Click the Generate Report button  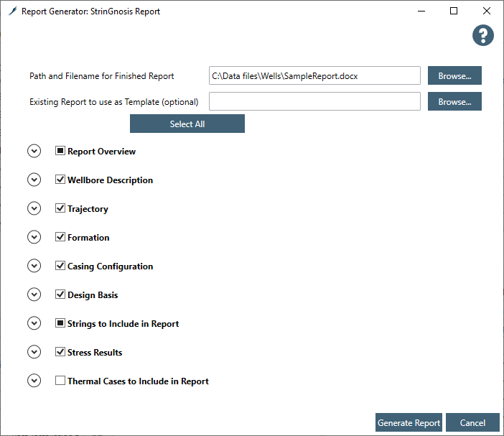[409, 423]
